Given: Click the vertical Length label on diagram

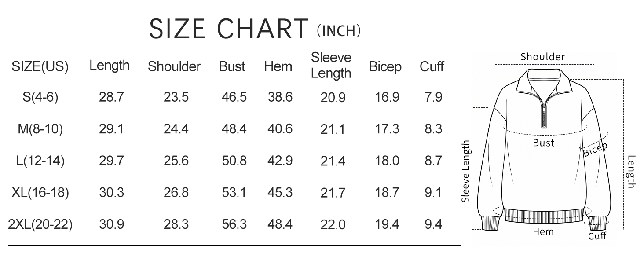Looking at the screenshot, I should [x=632, y=172].
